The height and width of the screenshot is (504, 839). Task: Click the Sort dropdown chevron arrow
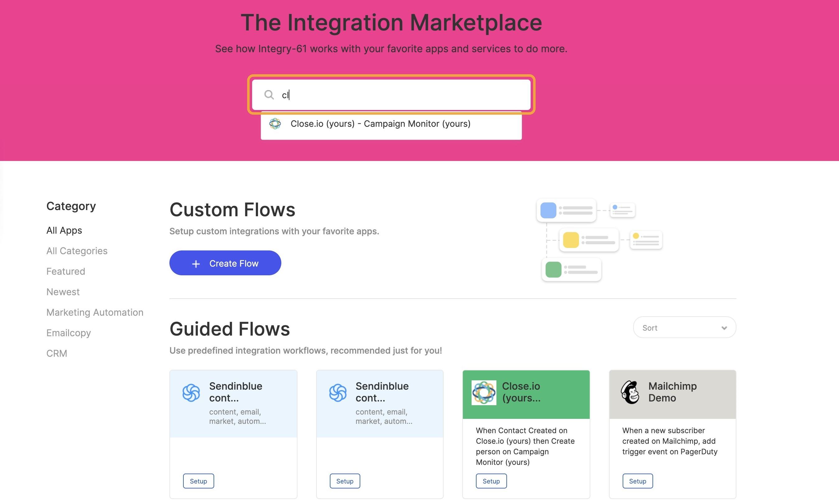tap(724, 328)
